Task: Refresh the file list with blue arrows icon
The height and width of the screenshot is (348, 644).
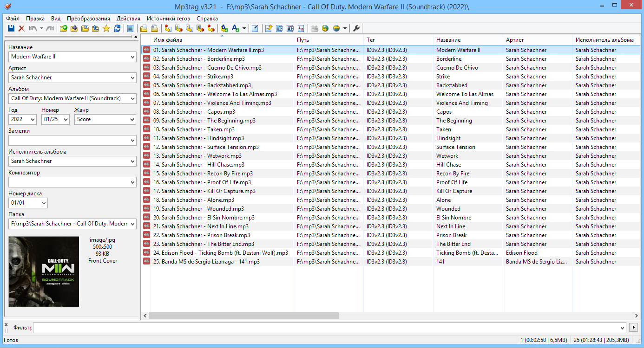Action: click(117, 28)
